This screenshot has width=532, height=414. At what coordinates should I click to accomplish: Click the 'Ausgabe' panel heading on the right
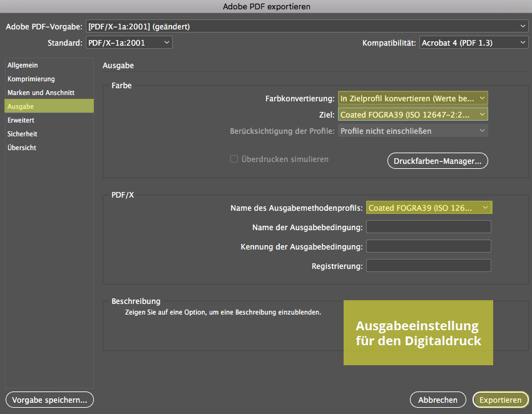[x=118, y=66]
